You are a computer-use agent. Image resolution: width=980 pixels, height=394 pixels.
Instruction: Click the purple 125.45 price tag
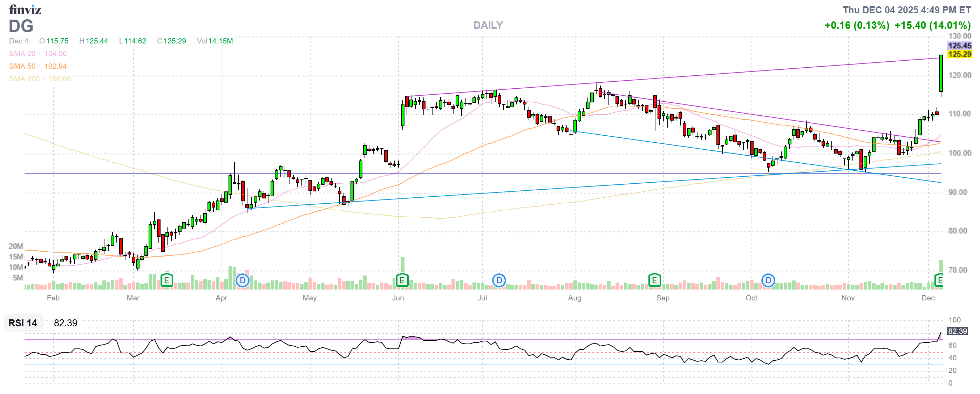(x=959, y=46)
